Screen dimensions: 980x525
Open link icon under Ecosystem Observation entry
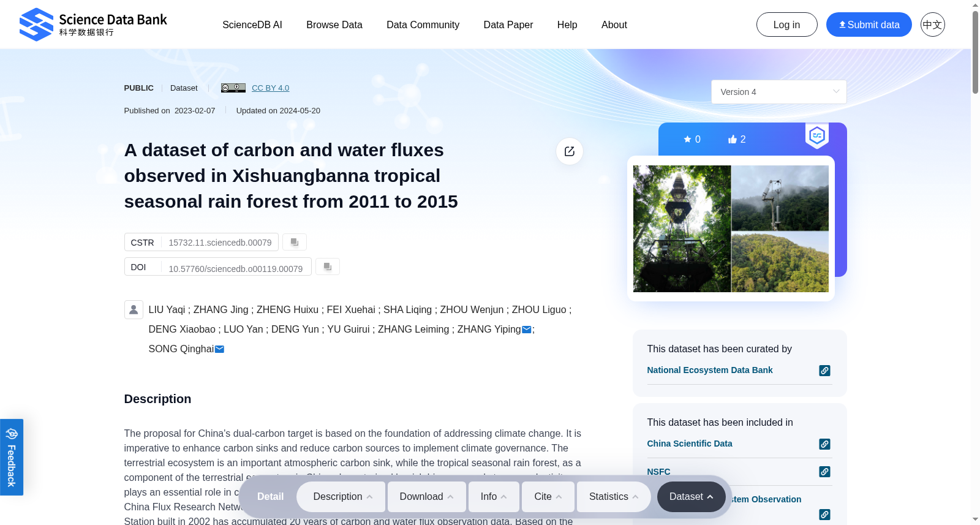coord(824,515)
